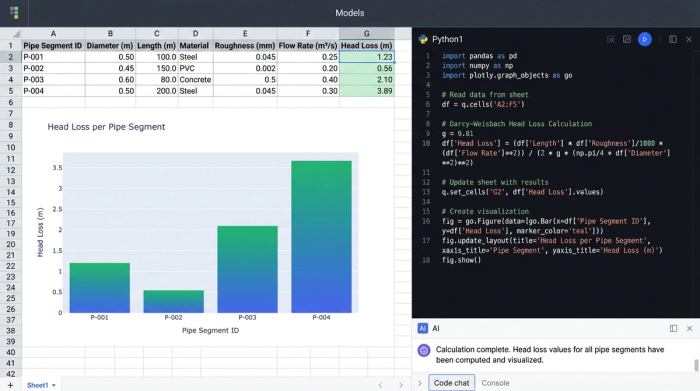Image resolution: width=700 pixels, height=391 pixels.
Task: Click the PVC material cell
Action: [196, 68]
